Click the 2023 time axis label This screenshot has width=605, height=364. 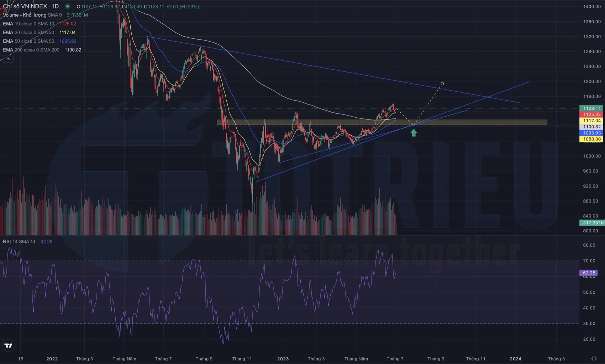tap(283, 359)
